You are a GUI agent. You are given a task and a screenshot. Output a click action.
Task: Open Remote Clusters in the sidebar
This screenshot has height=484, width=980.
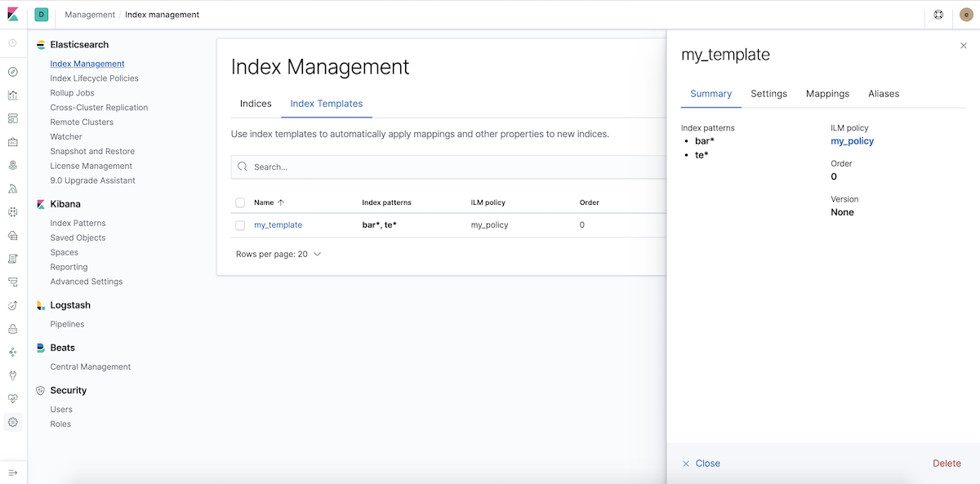[82, 122]
